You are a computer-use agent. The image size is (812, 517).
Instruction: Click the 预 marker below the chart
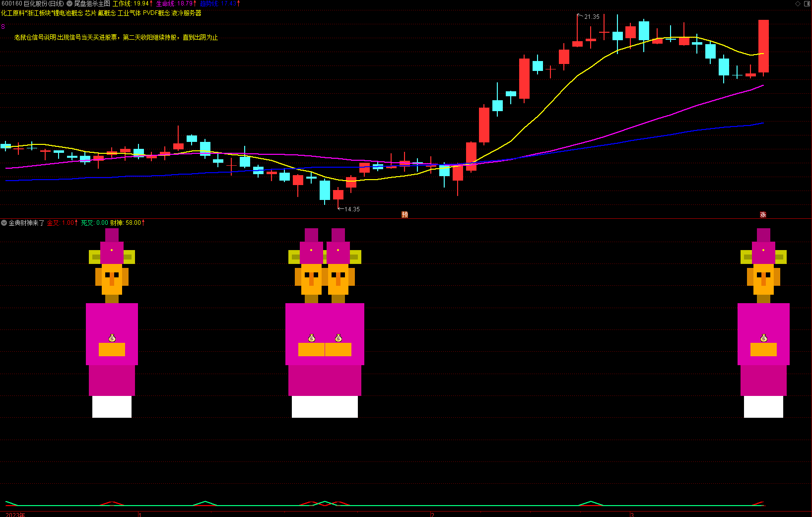coord(405,214)
